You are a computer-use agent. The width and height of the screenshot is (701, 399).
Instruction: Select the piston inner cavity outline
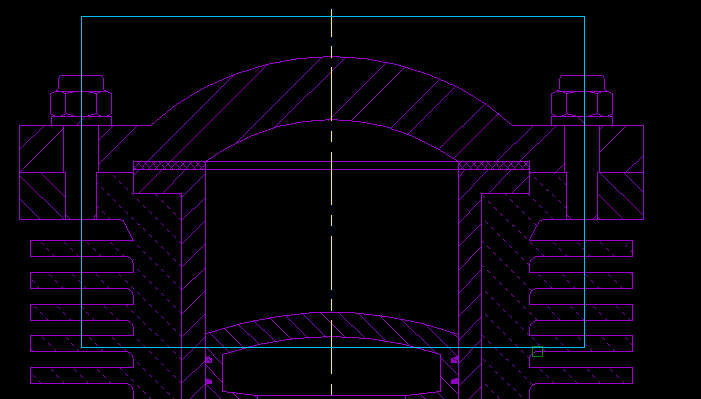tap(331, 368)
